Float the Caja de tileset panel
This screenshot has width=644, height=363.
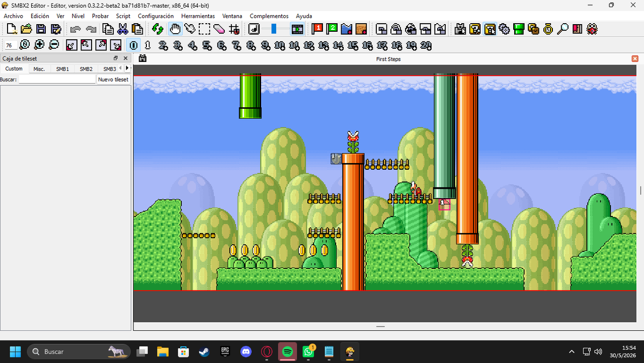point(116,58)
